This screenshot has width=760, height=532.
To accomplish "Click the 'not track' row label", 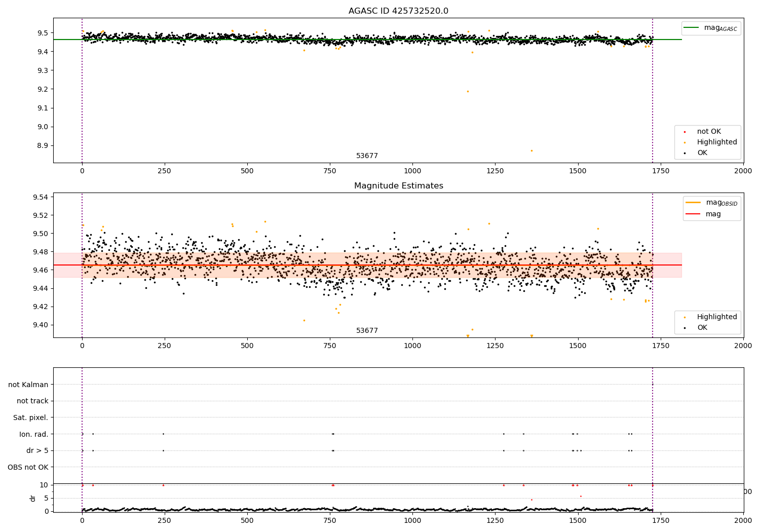I will coord(32,401).
